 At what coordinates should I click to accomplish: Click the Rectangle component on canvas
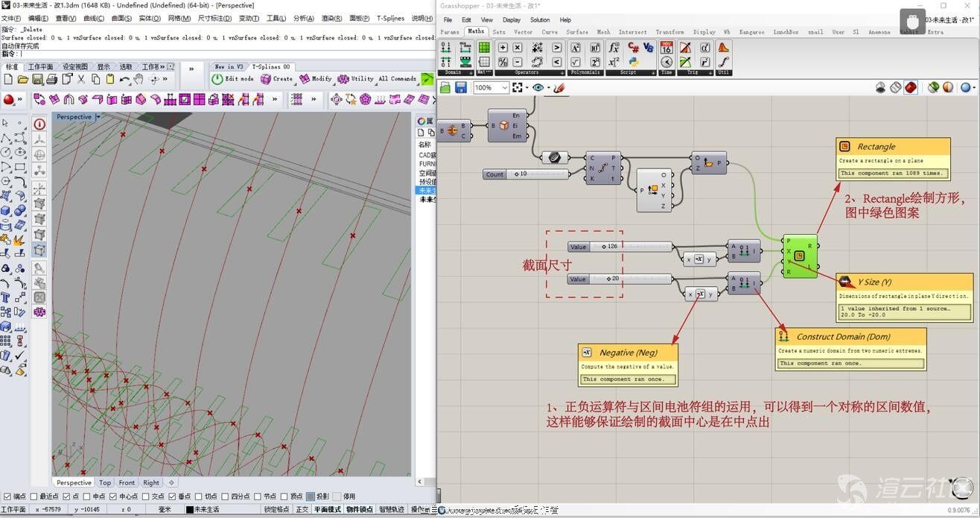pos(799,256)
